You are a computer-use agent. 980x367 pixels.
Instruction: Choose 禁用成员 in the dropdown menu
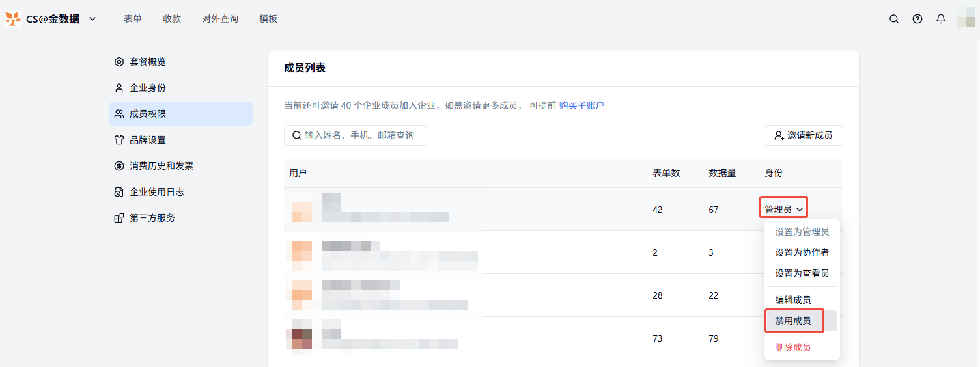[793, 321]
